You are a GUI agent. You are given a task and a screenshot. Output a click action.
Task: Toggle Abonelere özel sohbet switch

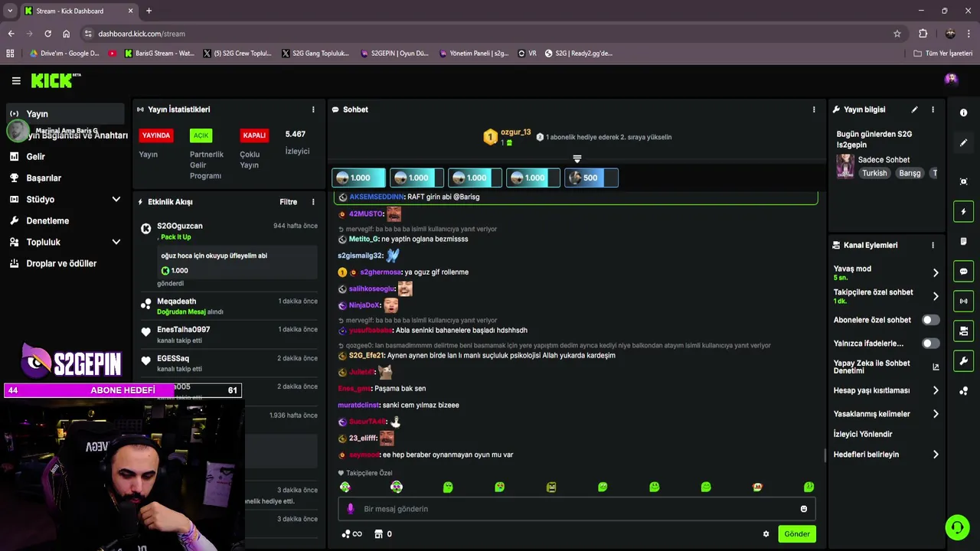click(x=930, y=320)
